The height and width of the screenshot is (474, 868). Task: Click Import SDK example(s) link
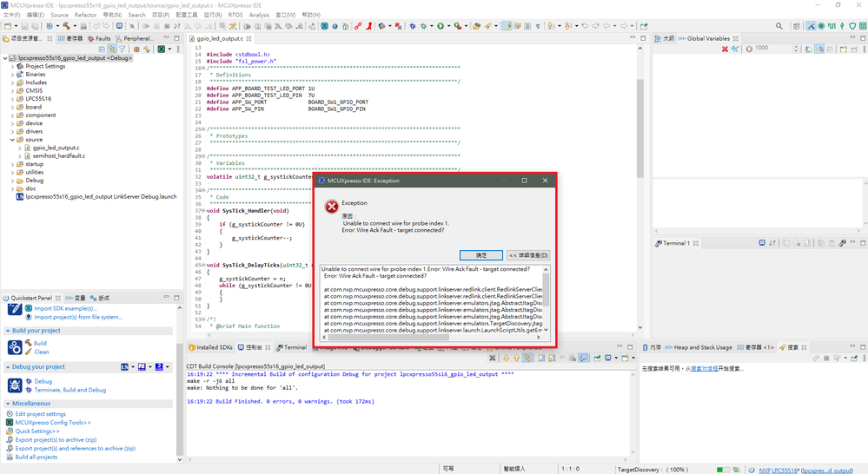(65, 309)
